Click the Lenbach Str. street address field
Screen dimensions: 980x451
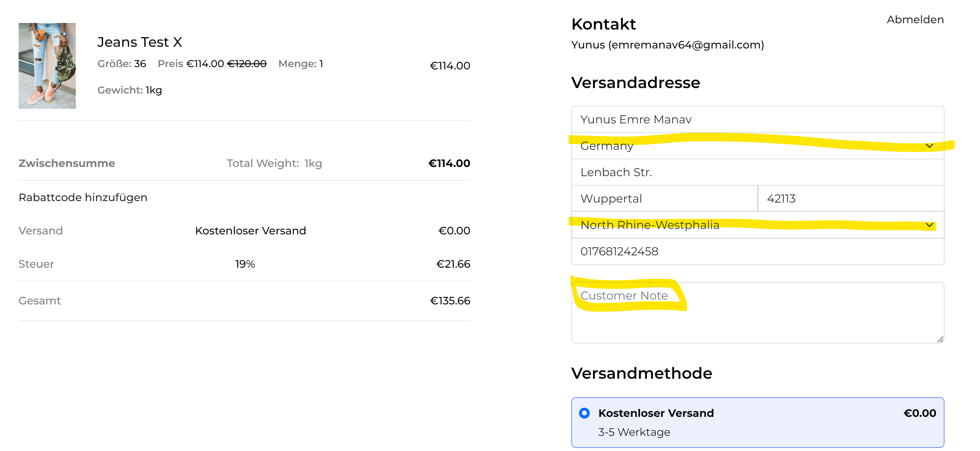pyautogui.click(x=757, y=172)
